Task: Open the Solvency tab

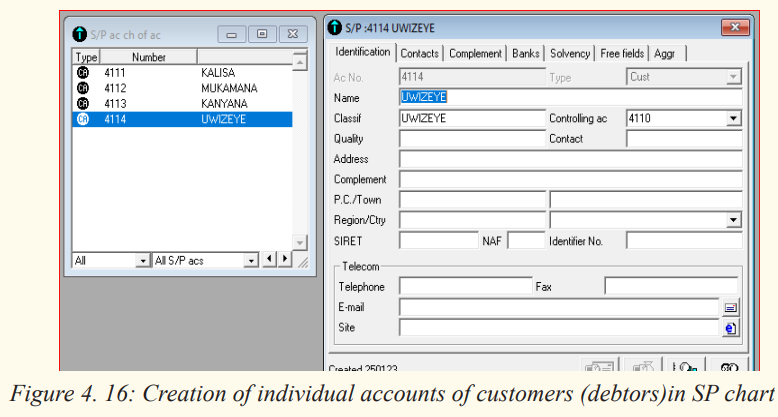Action: pyautogui.click(x=570, y=54)
